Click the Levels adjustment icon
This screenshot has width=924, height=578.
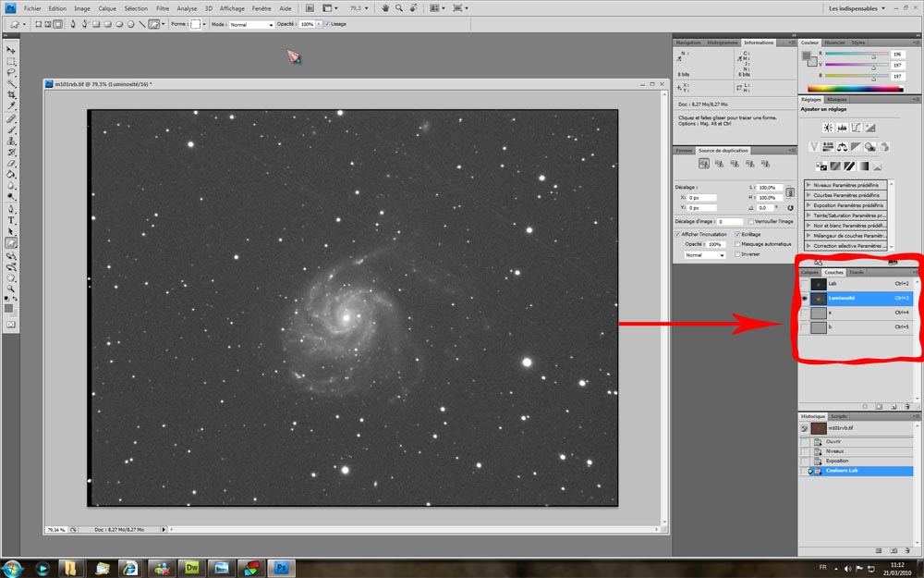pos(843,128)
